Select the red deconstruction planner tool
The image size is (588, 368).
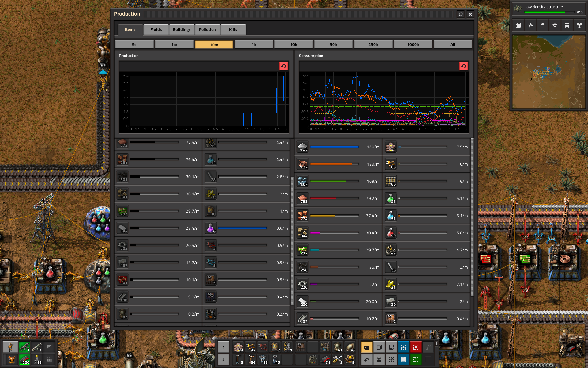coord(416,347)
